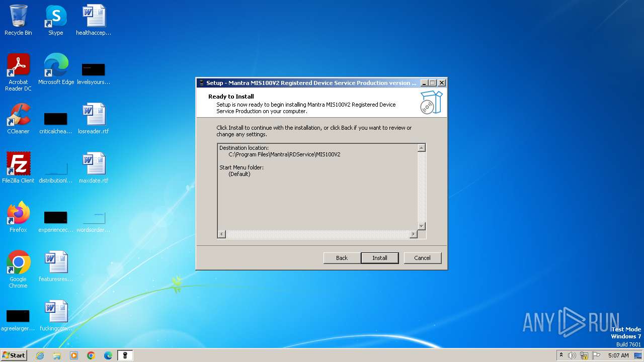
Task: Open Windows Explorer folder in taskbar
Action: click(57, 355)
